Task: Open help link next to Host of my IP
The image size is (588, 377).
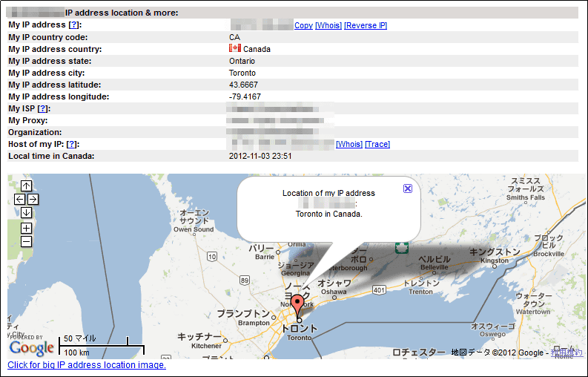Action: (x=72, y=144)
